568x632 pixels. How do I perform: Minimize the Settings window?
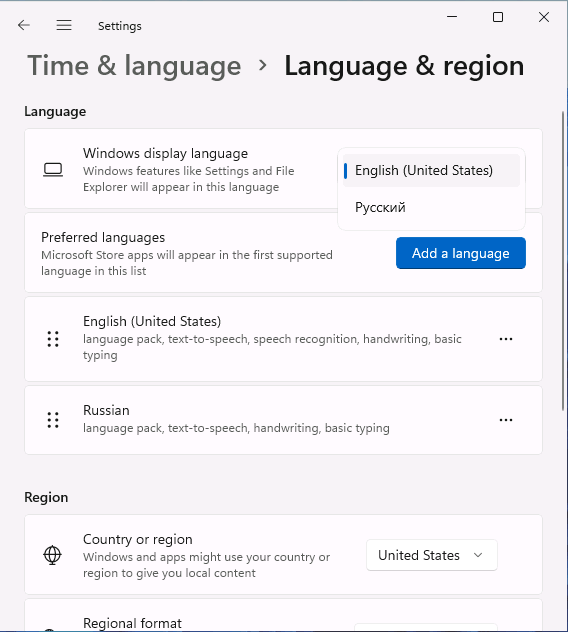pyautogui.click(x=452, y=17)
